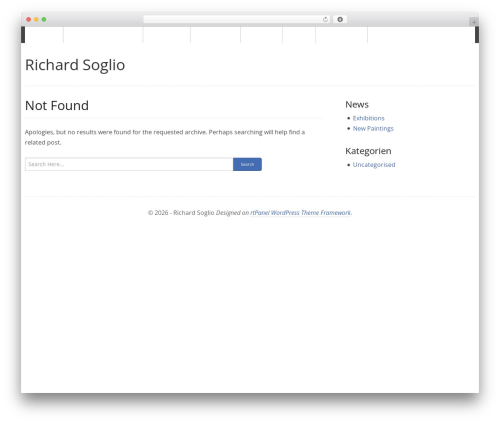Click the News sidebar heading
Viewport: 500px width, 423px height.
point(357,105)
